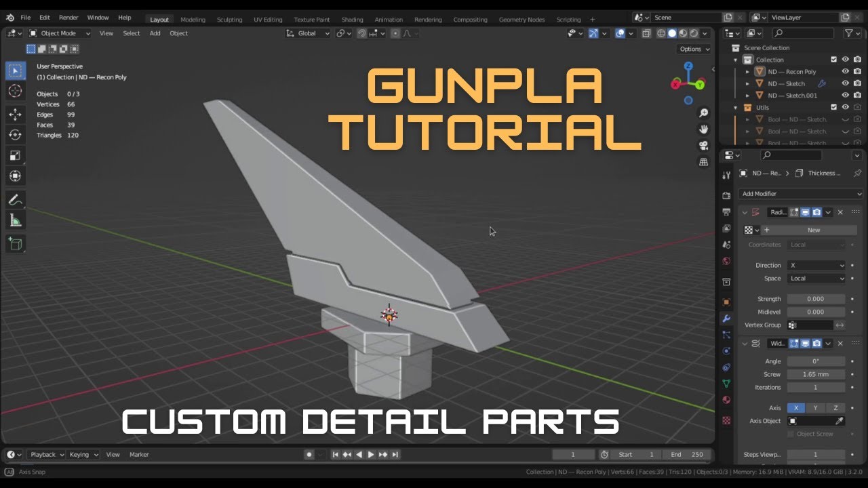Select the Annotate tool
868x488 pixels.
click(x=16, y=199)
